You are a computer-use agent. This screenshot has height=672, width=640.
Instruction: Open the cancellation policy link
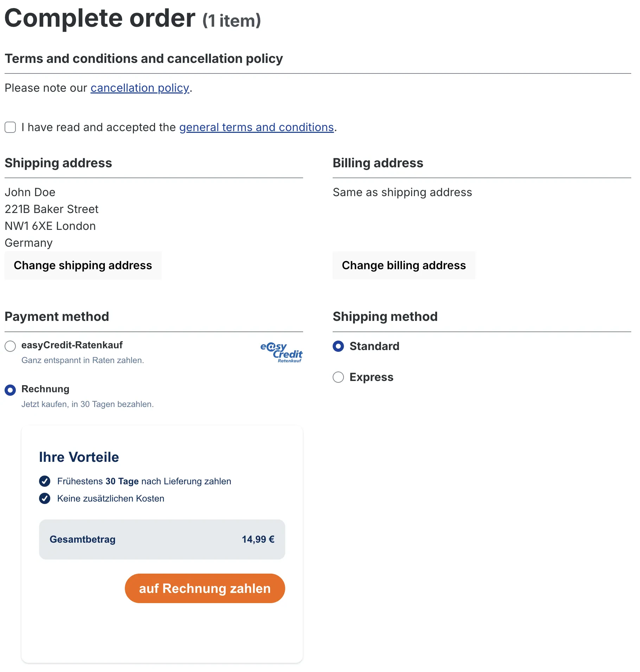coord(140,88)
